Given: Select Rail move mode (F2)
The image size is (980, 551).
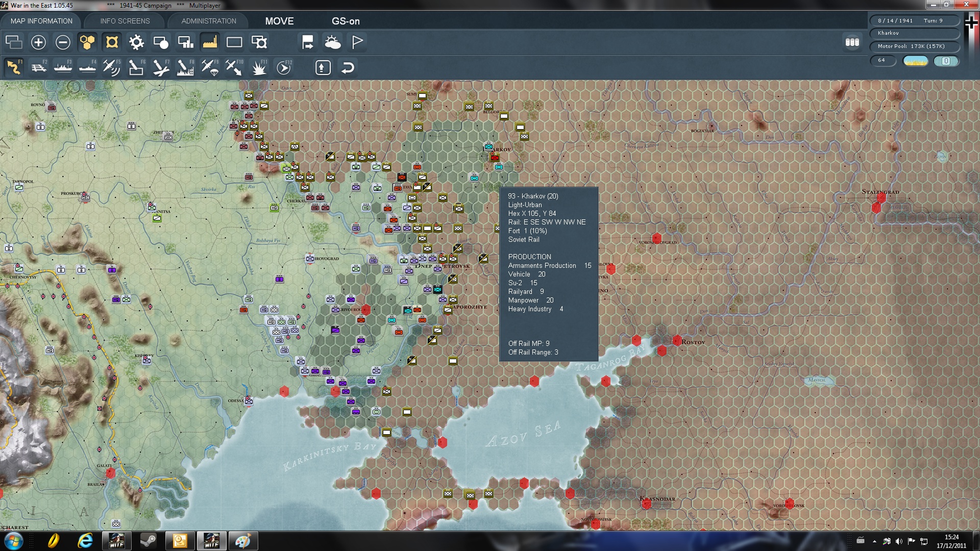Looking at the screenshot, I should (x=38, y=67).
